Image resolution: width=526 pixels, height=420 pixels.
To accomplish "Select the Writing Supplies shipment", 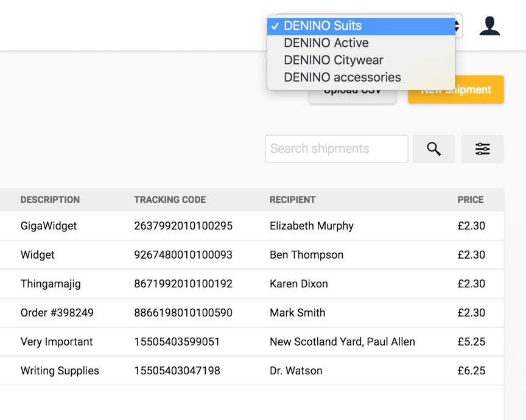I will [x=60, y=371].
